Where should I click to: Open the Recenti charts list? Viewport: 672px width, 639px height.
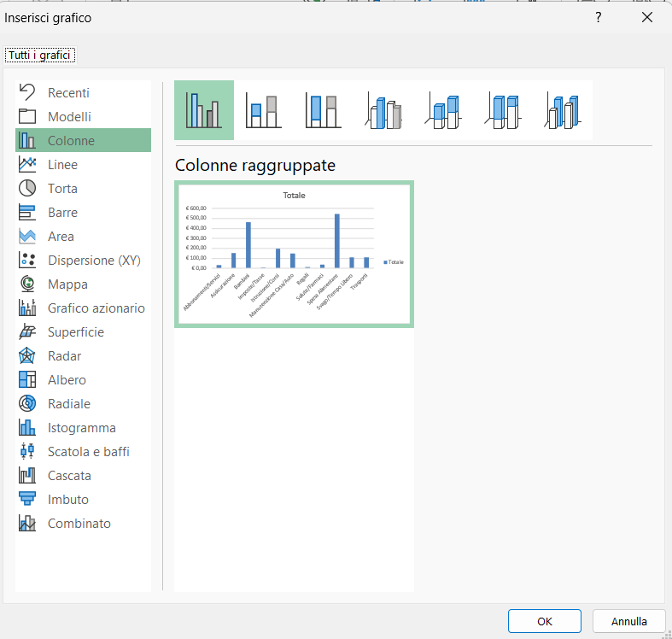click(x=68, y=93)
